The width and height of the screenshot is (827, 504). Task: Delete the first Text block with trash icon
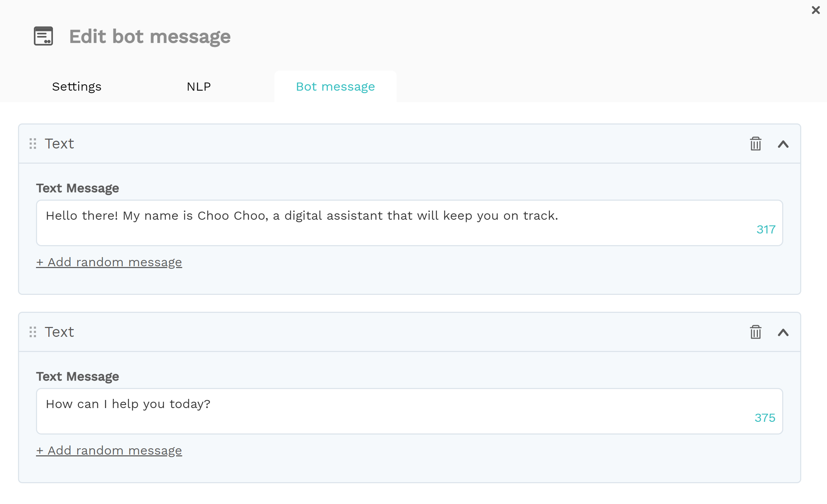point(755,144)
